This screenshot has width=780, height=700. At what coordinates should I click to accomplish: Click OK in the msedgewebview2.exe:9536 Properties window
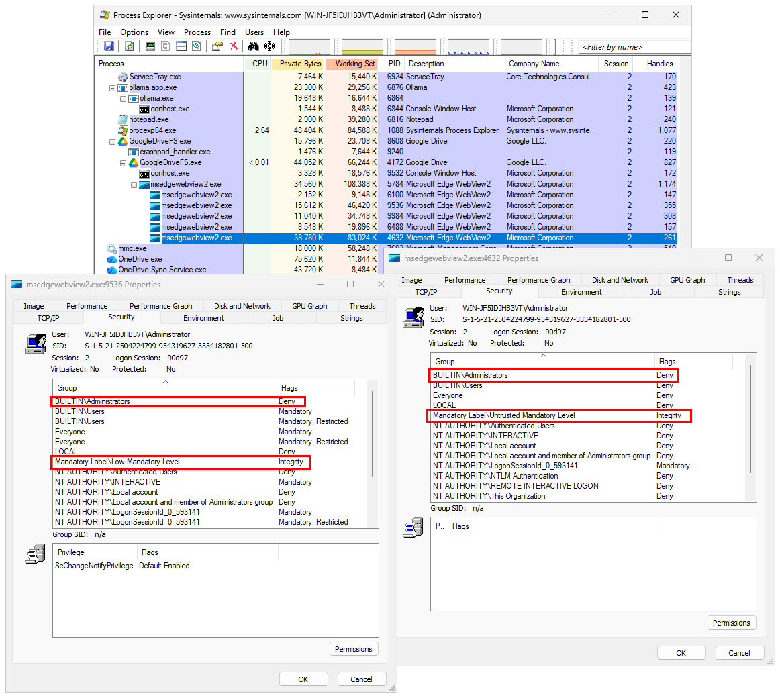point(303,679)
